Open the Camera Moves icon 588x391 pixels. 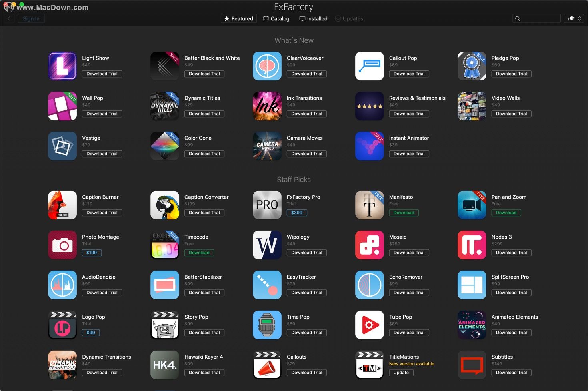click(x=267, y=146)
